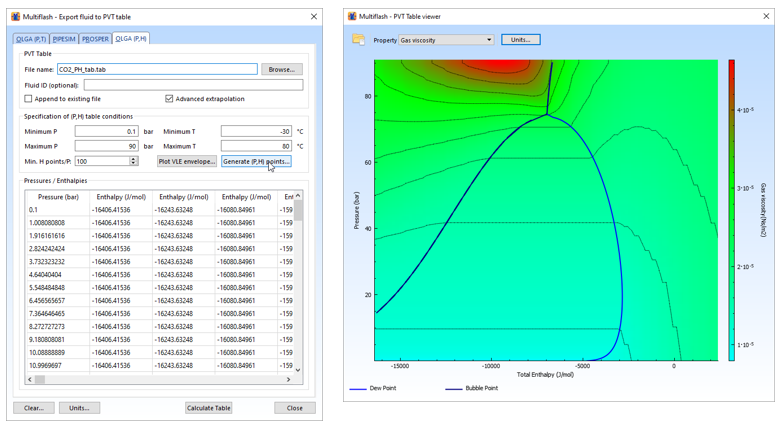Viewport: 782px width, 428px height.
Task: Click the Minimum T input field
Action: pyautogui.click(x=256, y=131)
